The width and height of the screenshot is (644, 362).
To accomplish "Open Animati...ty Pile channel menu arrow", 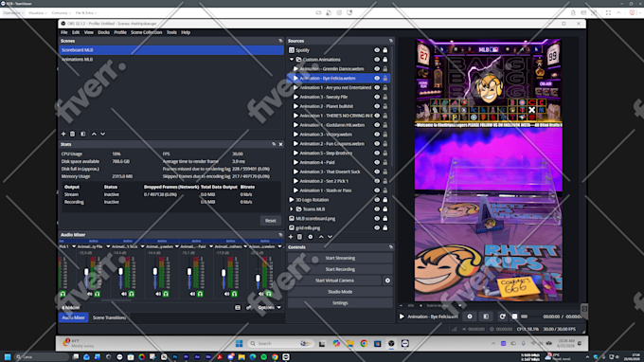I will pos(108,246).
